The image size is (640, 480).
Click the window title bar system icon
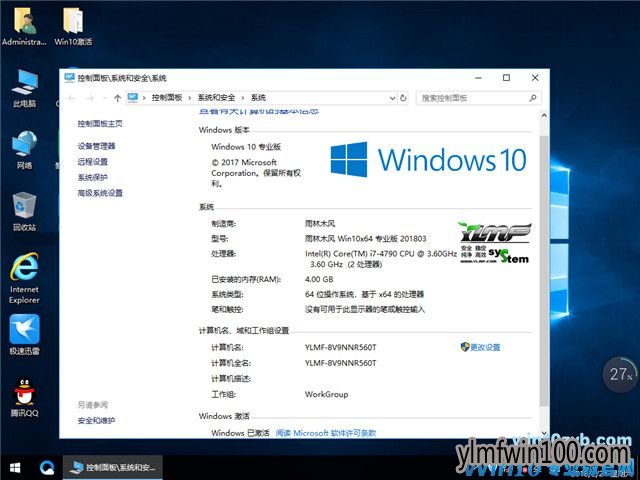[69, 78]
